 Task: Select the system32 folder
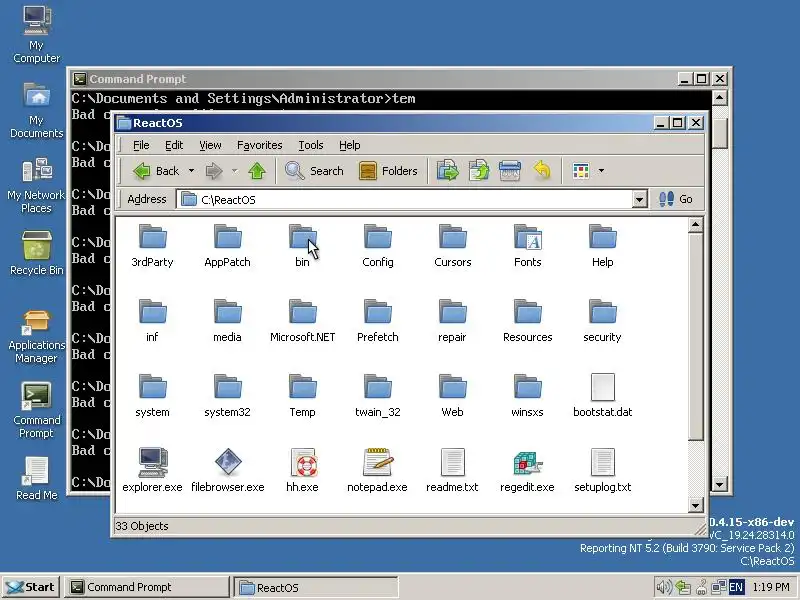point(227,396)
